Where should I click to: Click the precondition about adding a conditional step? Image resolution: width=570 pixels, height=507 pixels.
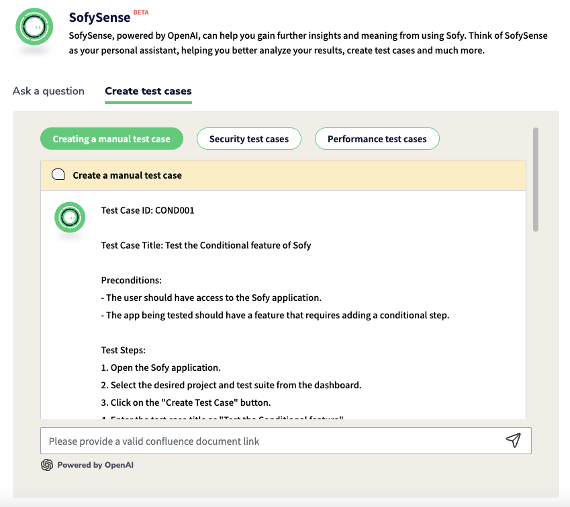(275, 315)
